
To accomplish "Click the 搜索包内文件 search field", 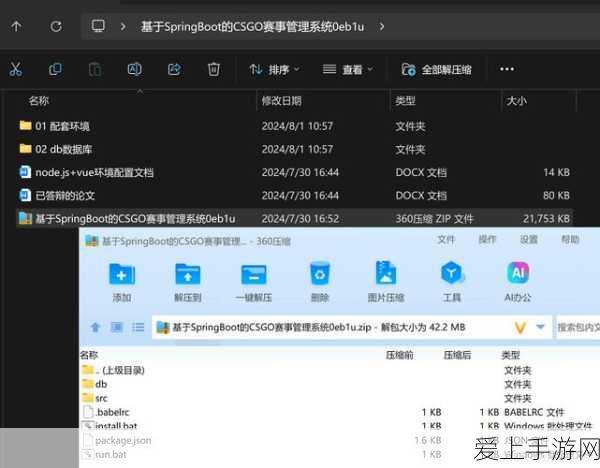I will (578, 328).
